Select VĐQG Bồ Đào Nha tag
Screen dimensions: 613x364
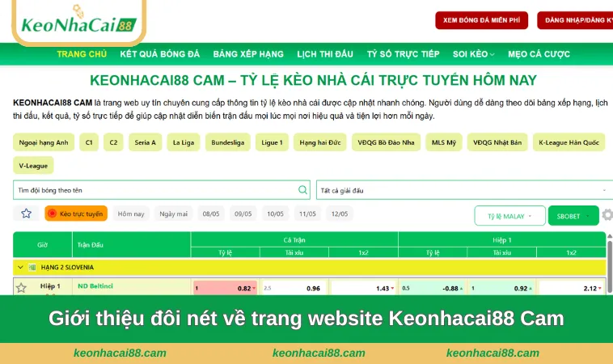[x=387, y=142]
